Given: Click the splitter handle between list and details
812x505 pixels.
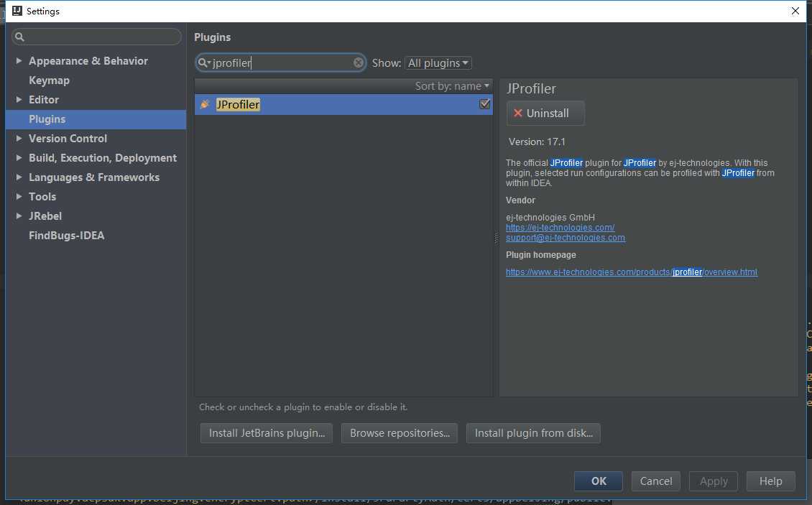Looking at the screenshot, I should (496, 238).
